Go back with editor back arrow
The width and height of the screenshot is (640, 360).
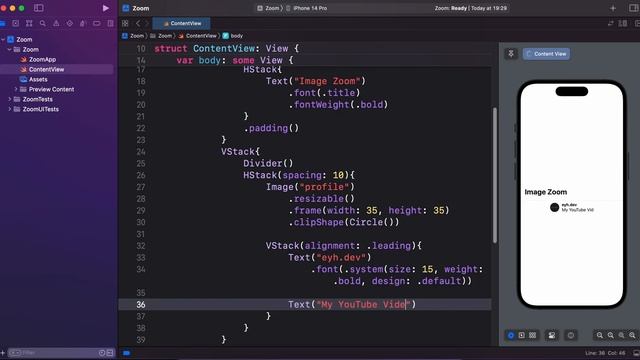[138, 23]
